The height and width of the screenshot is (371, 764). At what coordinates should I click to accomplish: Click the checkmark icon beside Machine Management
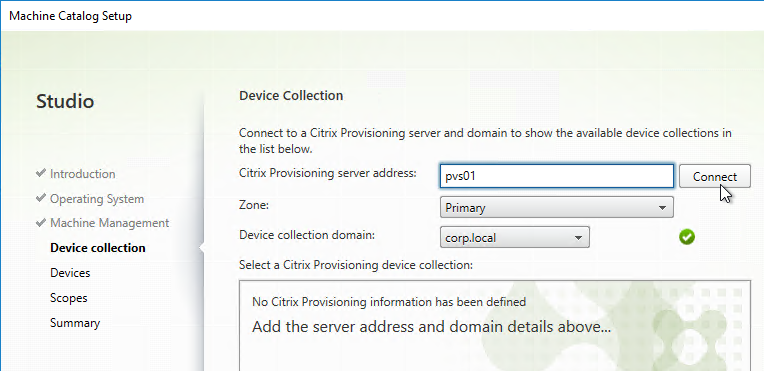click(x=41, y=223)
